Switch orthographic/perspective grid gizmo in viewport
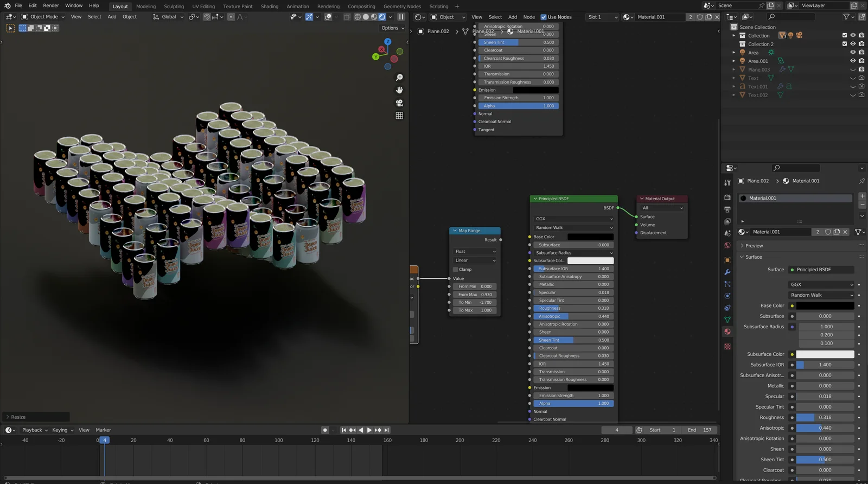The image size is (868, 484). pos(399,116)
